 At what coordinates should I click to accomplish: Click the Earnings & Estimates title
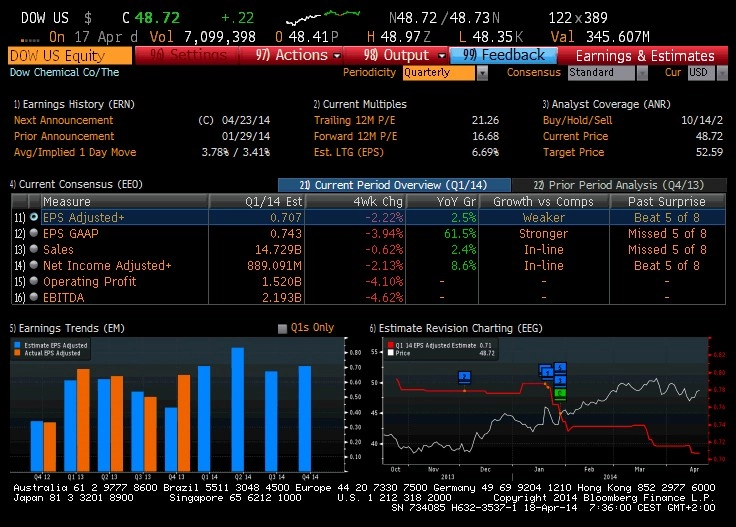tap(645, 56)
